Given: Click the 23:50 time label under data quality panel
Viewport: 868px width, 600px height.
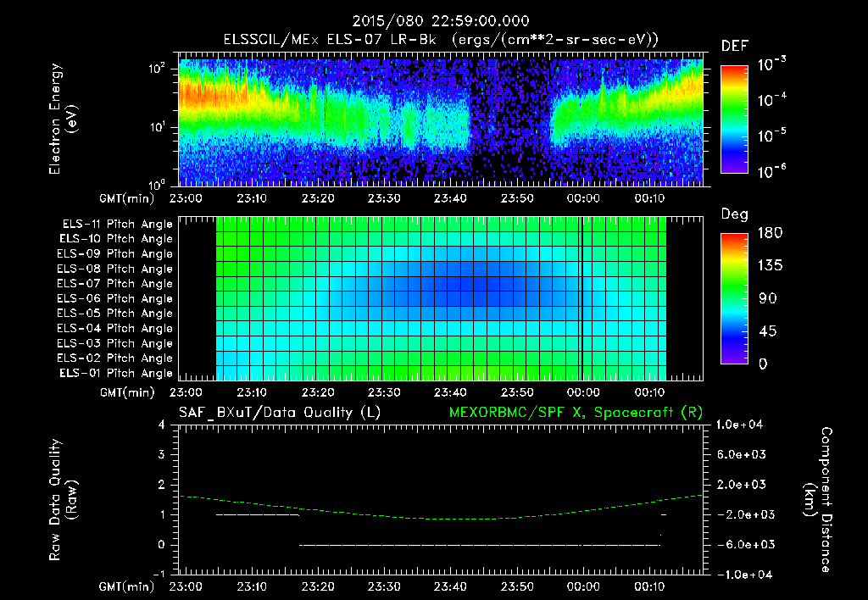Looking at the screenshot, I should coord(517,586).
